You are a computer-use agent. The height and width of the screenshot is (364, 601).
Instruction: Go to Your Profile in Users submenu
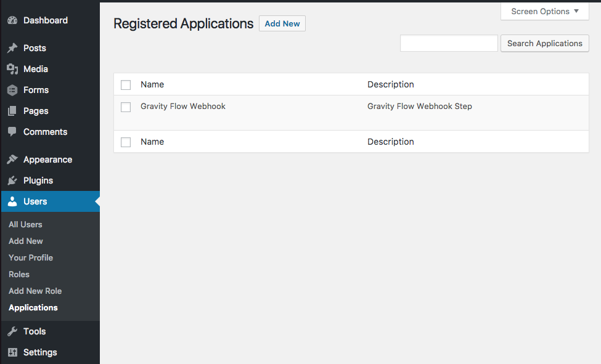tap(31, 257)
